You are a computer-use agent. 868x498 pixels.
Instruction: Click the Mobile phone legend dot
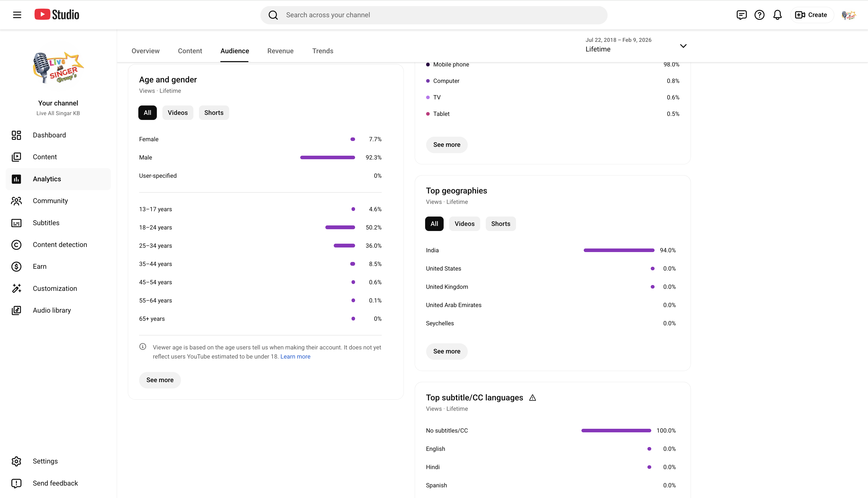coord(428,64)
